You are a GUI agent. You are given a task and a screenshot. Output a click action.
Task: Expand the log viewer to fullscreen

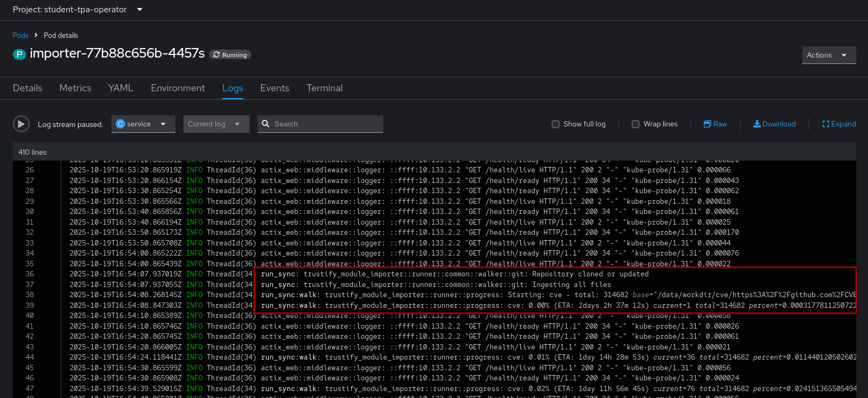(839, 124)
